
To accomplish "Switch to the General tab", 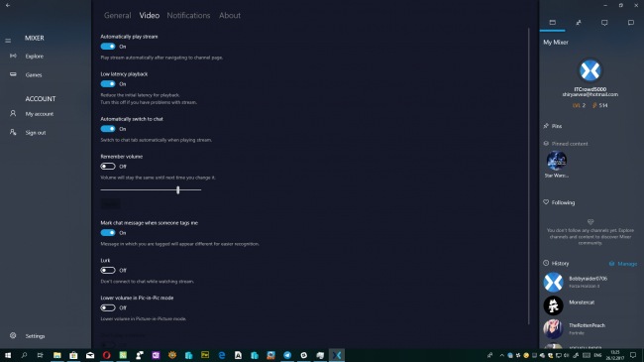I will [118, 15].
